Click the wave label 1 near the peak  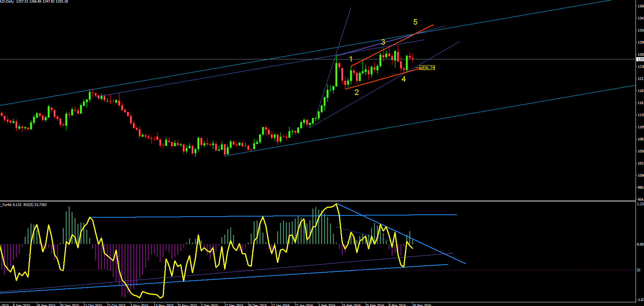pyautogui.click(x=351, y=59)
